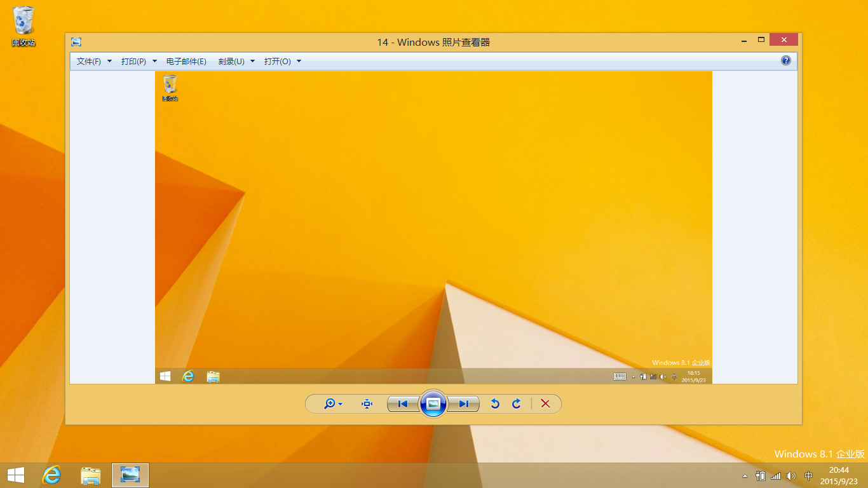868x488 pixels.
Task: Maximize the Photo Viewer window
Action: (x=761, y=40)
